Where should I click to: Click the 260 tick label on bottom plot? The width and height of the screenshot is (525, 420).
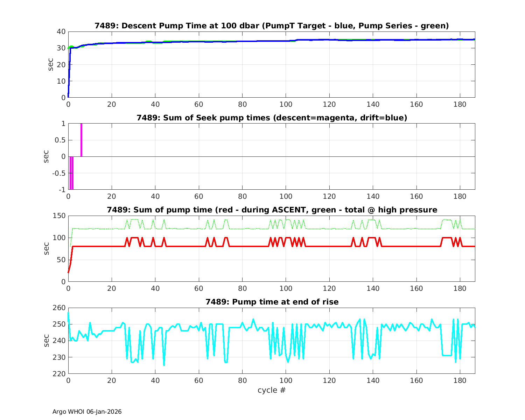click(59, 308)
